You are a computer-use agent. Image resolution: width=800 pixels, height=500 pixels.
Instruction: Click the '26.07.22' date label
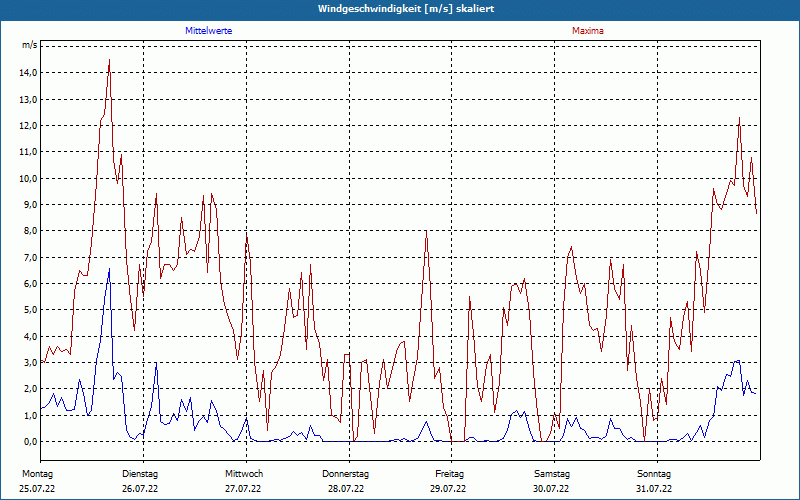(140, 489)
